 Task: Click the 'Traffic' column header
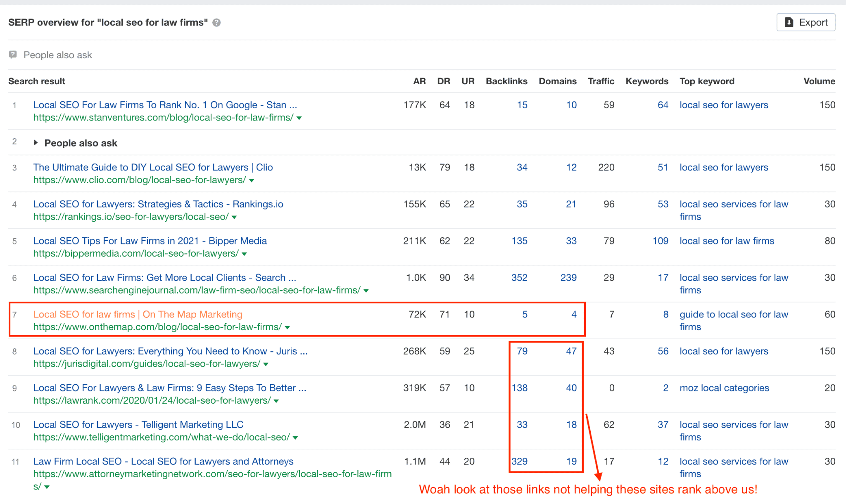[601, 81]
